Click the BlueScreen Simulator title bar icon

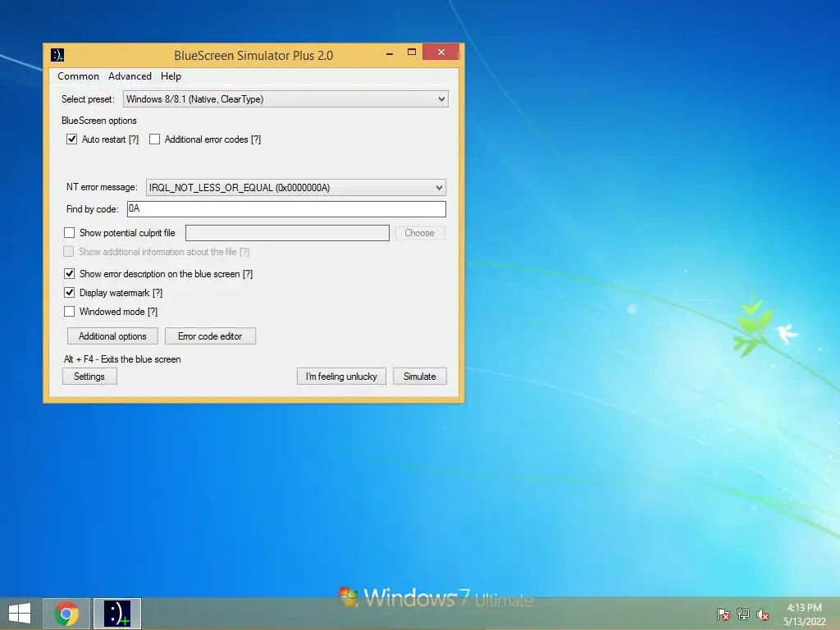click(x=57, y=55)
